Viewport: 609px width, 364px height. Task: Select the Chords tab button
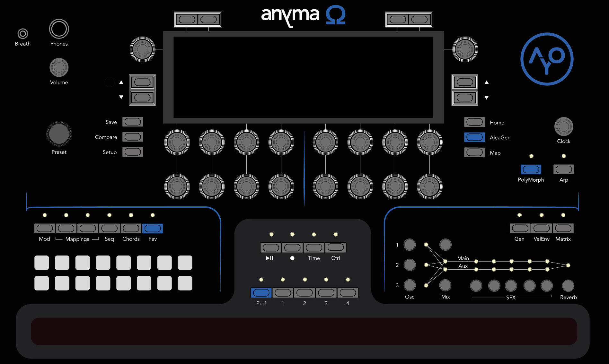pos(131,229)
